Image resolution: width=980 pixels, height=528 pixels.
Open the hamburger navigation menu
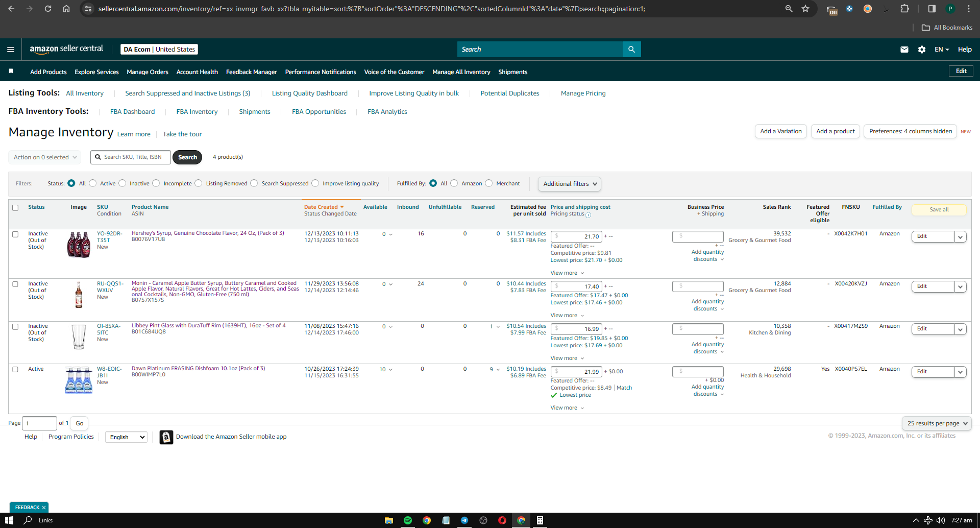11,50
